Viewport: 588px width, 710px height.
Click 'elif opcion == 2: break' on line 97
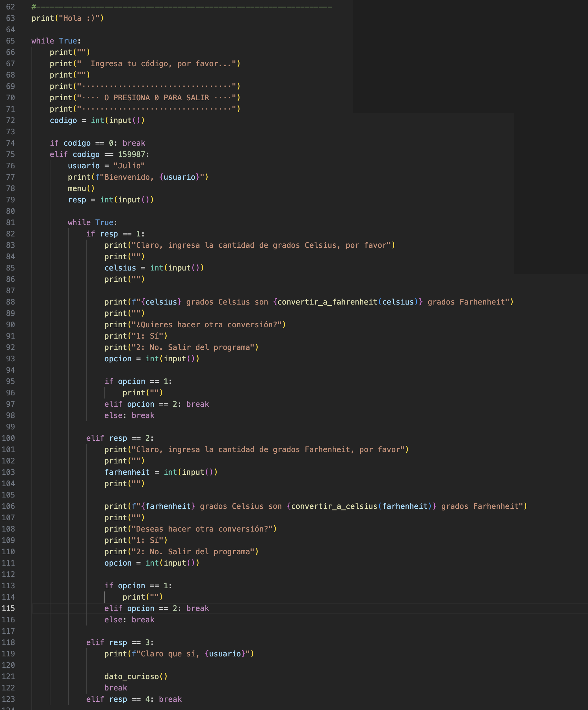point(157,404)
